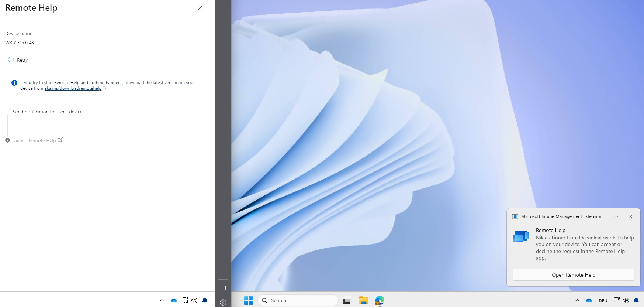Click the Search magnifier icon
Viewport: 644px width, 307px height.
click(264, 300)
